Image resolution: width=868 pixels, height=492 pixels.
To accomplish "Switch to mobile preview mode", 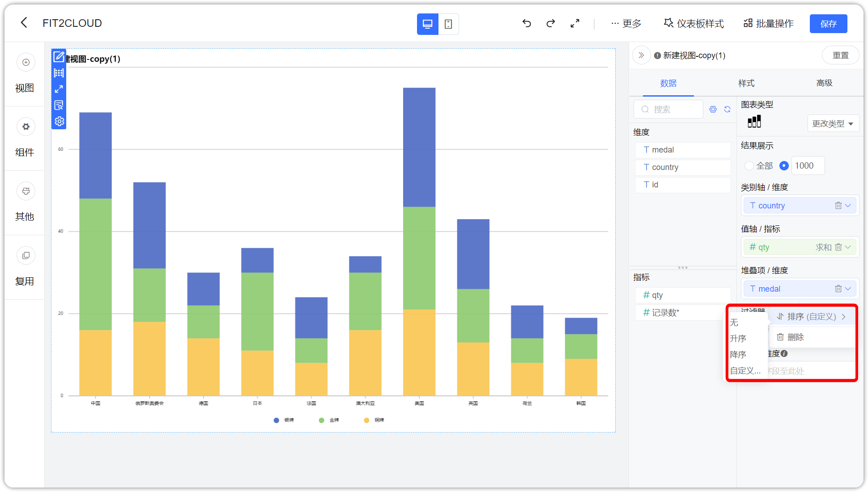I will [x=449, y=24].
